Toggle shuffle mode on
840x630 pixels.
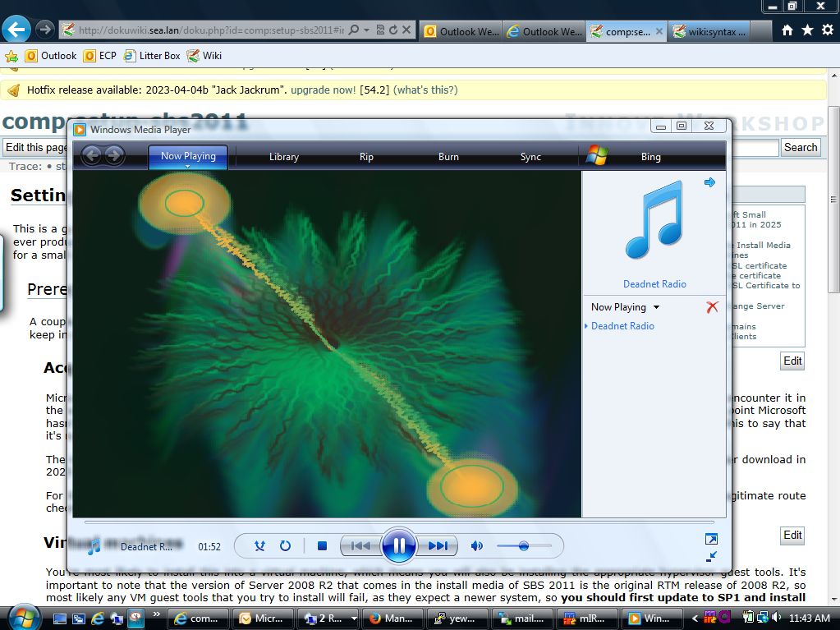pos(259,545)
